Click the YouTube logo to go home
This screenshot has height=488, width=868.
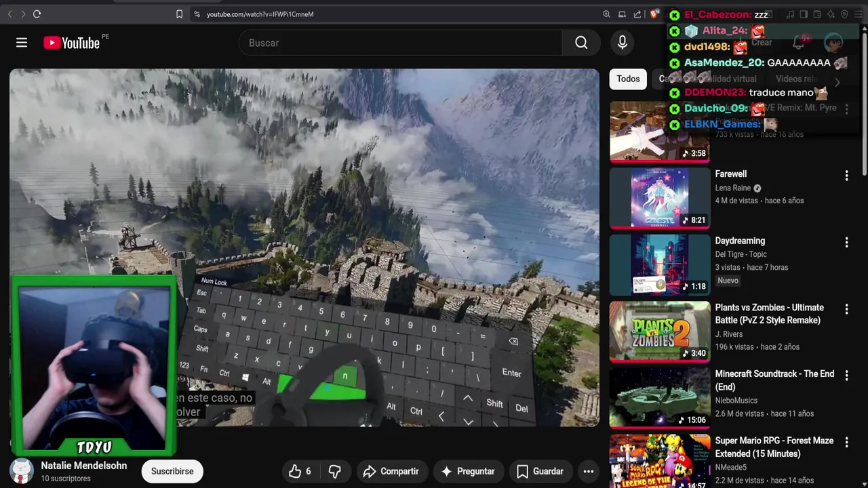coord(72,43)
